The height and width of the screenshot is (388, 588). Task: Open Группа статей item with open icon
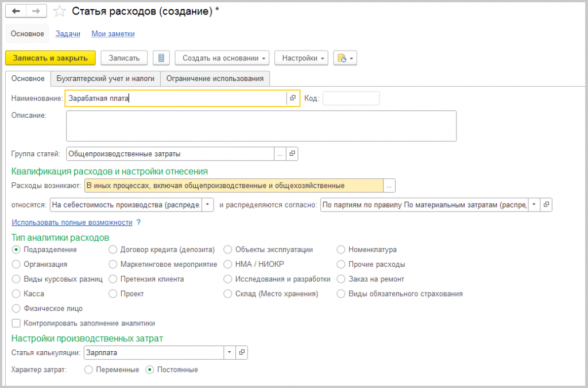292,153
